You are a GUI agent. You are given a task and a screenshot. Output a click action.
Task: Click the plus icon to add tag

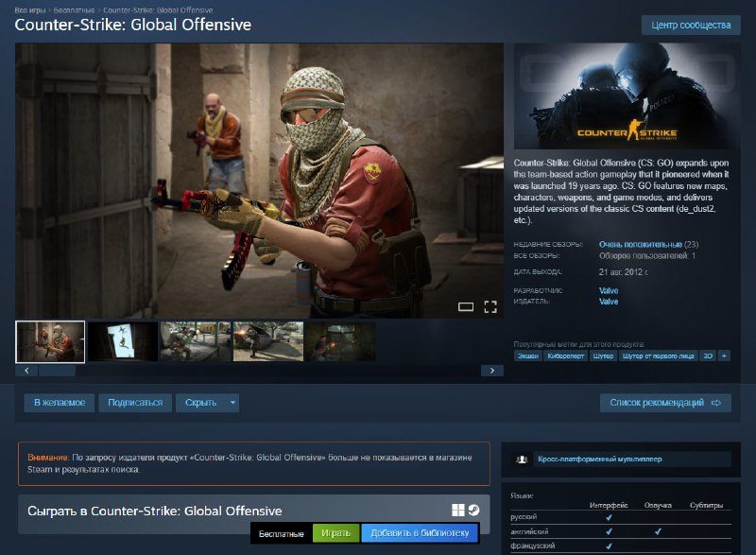(x=724, y=356)
